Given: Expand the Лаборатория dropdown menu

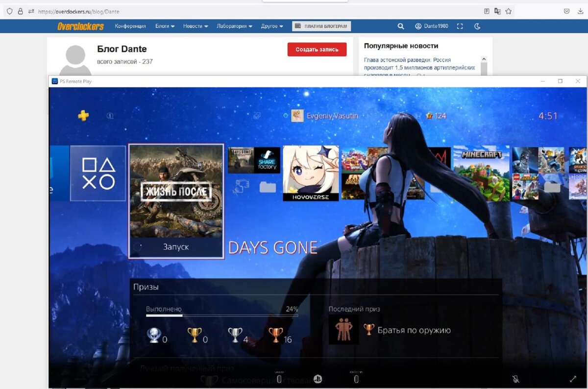Looking at the screenshot, I should coord(235,26).
